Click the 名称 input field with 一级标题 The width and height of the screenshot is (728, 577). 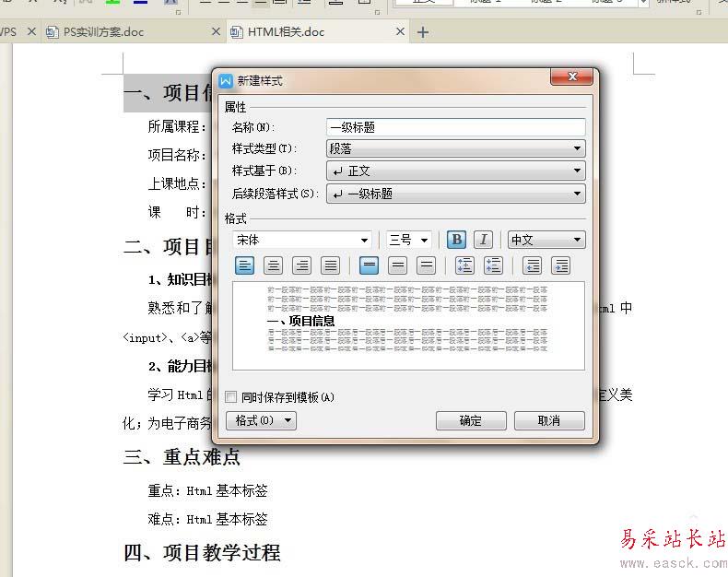click(x=456, y=127)
